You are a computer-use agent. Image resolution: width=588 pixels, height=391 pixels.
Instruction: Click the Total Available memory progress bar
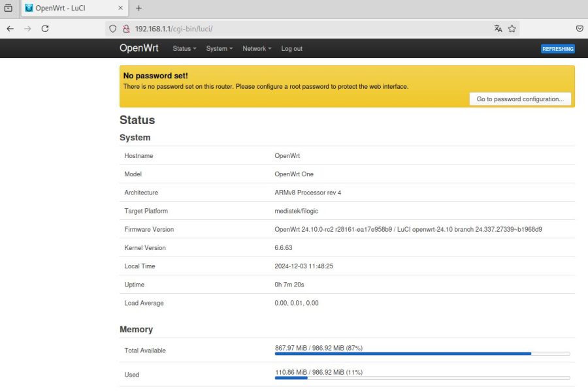tap(422, 353)
